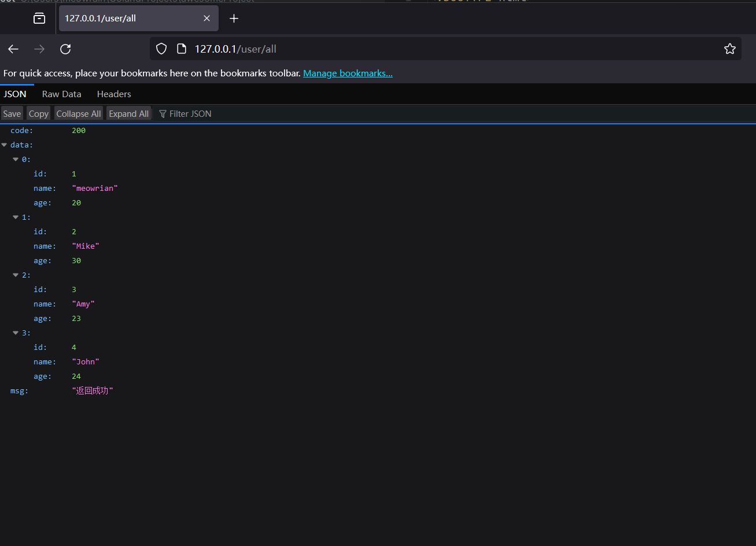The height and width of the screenshot is (546, 756).
Task: Collapse item 1 in the data array
Action: pos(16,217)
